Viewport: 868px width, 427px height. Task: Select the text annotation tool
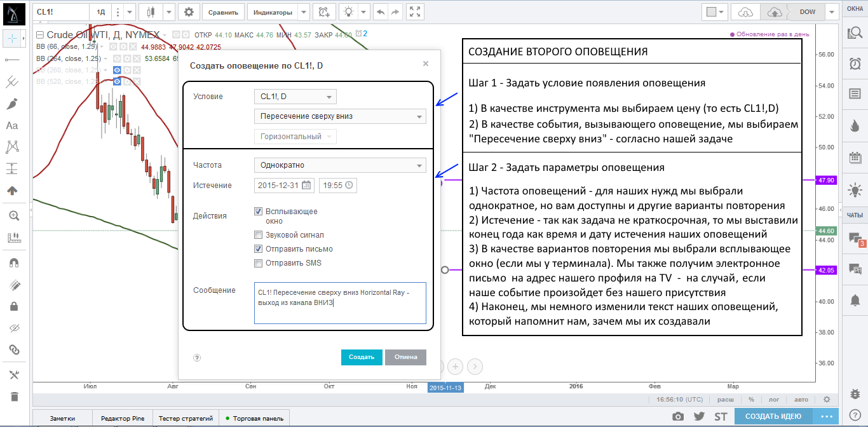point(12,126)
